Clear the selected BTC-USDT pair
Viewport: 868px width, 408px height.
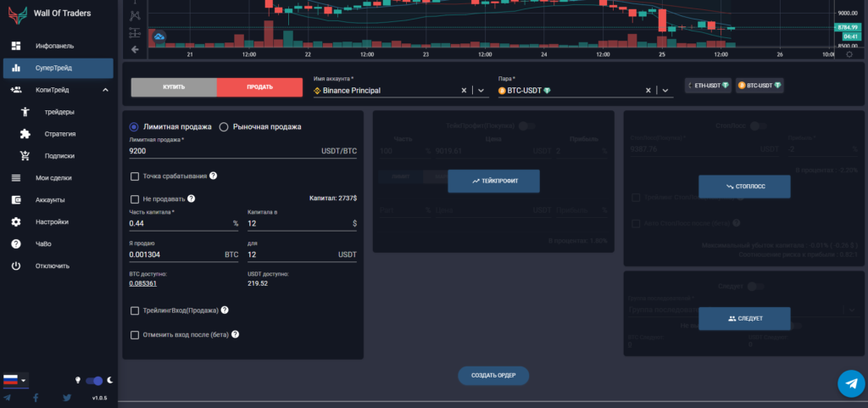648,90
